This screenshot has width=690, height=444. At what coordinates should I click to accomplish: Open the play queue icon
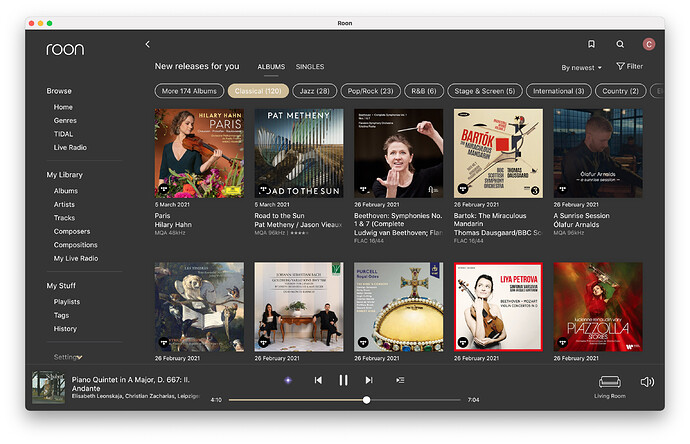tap(400, 380)
